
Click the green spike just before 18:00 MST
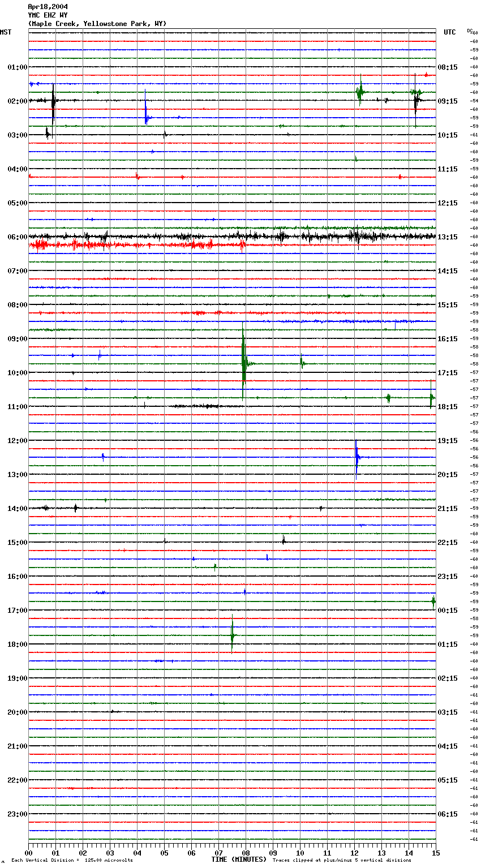(232, 635)
